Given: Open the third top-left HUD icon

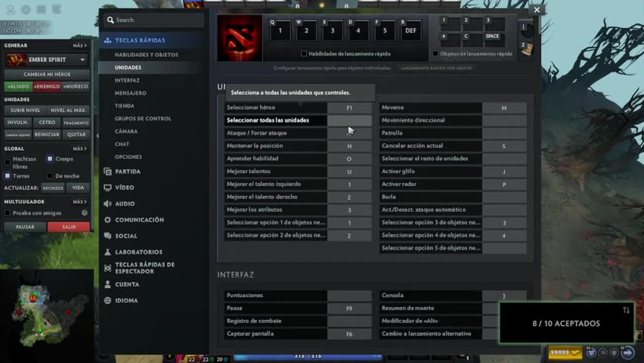Looking at the screenshot, I should click(41, 9).
